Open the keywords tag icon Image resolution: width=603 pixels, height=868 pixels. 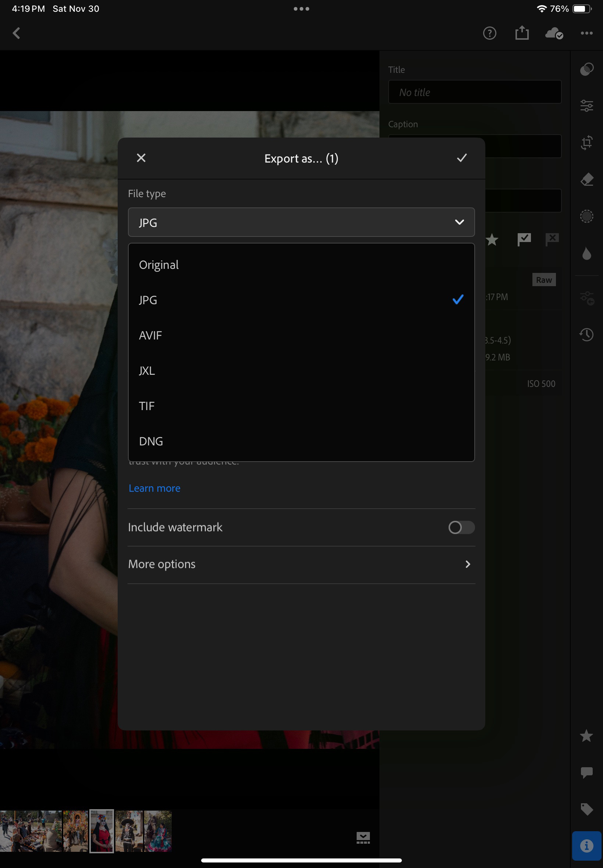coord(586,809)
